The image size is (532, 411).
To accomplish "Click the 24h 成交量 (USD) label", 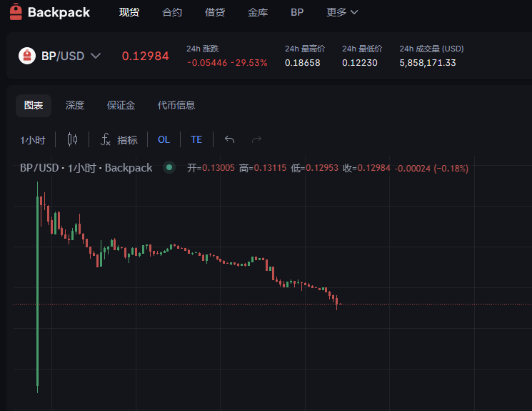I will tap(431, 49).
